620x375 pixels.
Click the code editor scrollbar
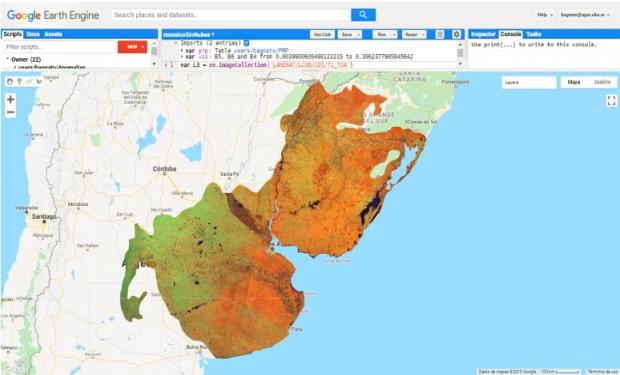tap(460, 53)
